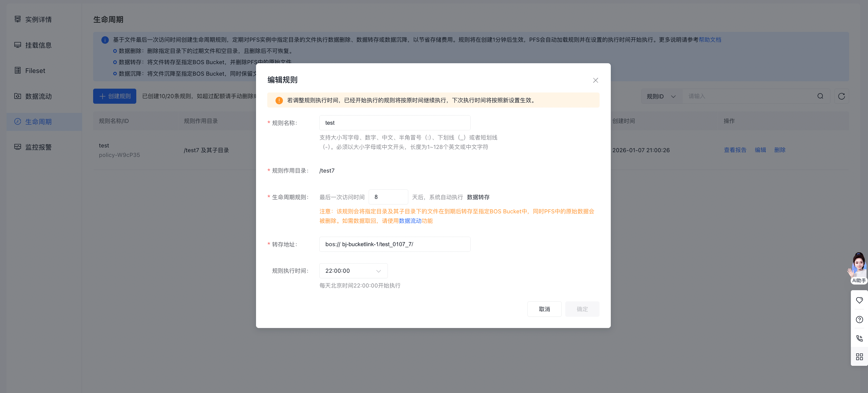The height and width of the screenshot is (393, 868).
Task: Click the days number field showing 8
Action: click(388, 197)
